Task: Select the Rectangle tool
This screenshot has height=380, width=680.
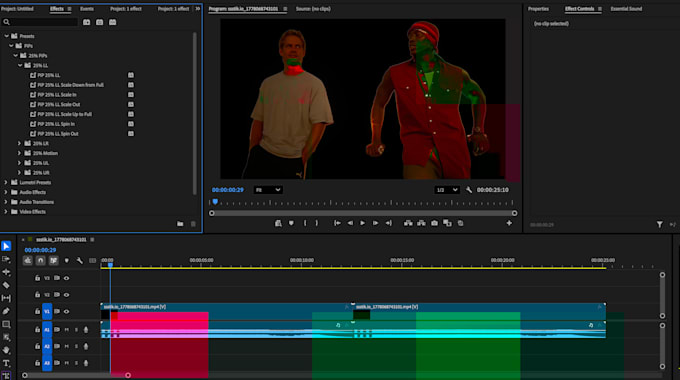Action: coord(6,324)
